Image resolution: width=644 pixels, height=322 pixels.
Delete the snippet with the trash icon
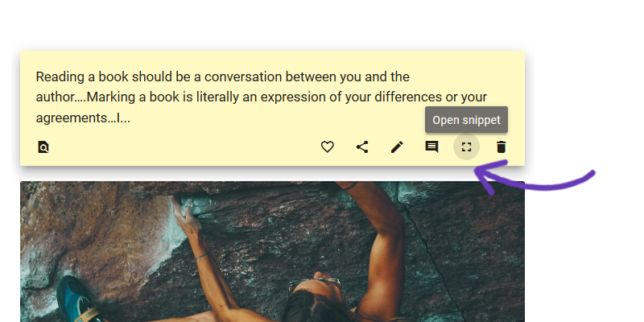[x=501, y=147]
